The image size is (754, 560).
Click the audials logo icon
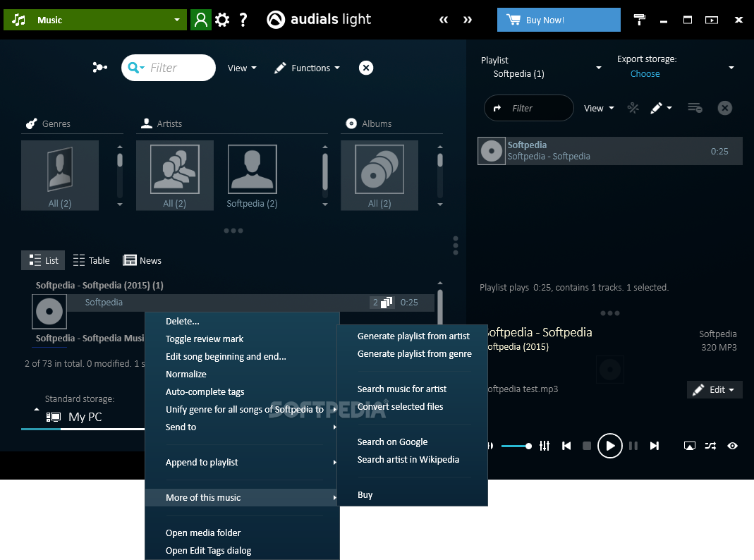(x=276, y=20)
